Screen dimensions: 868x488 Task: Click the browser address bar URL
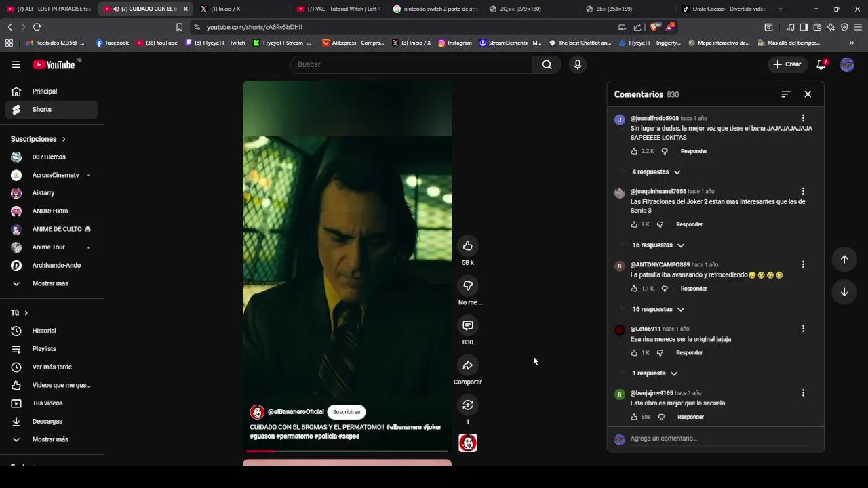click(254, 27)
